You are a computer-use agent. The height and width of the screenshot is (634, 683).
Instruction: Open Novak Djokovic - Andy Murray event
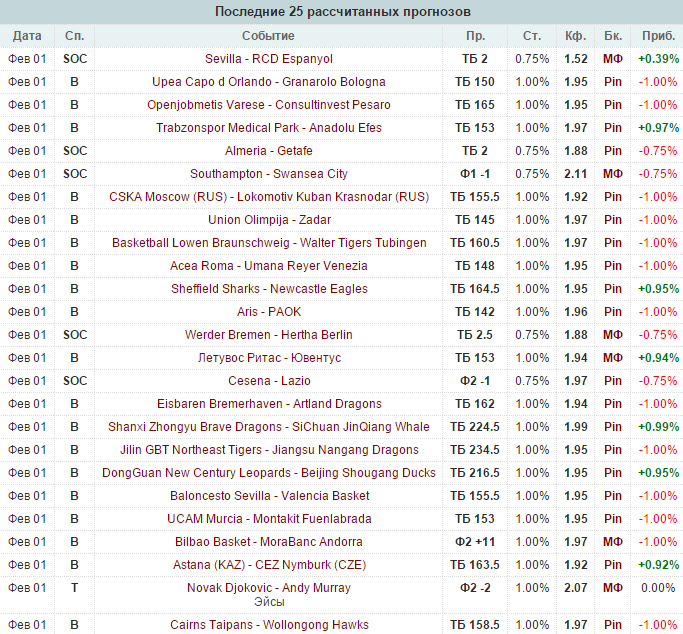[x=269, y=588]
